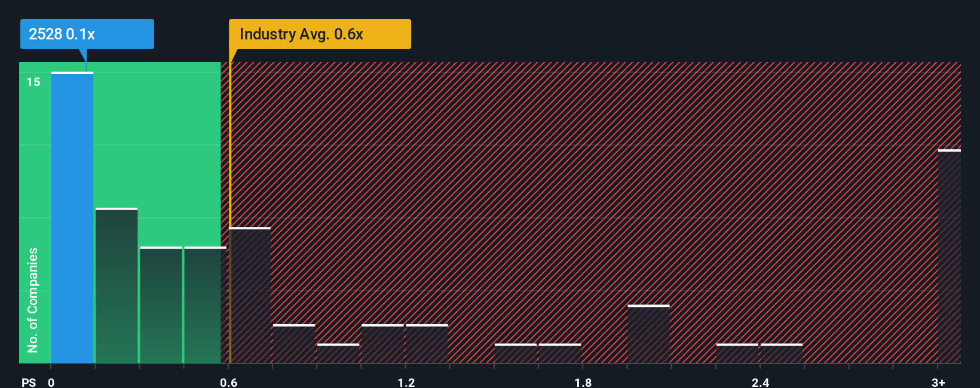Click the fourth green bar before 0.6

(x=205, y=304)
